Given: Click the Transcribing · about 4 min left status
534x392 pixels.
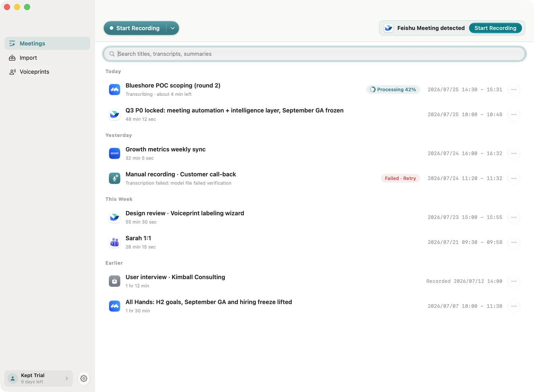Looking at the screenshot, I should coord(158,94).
